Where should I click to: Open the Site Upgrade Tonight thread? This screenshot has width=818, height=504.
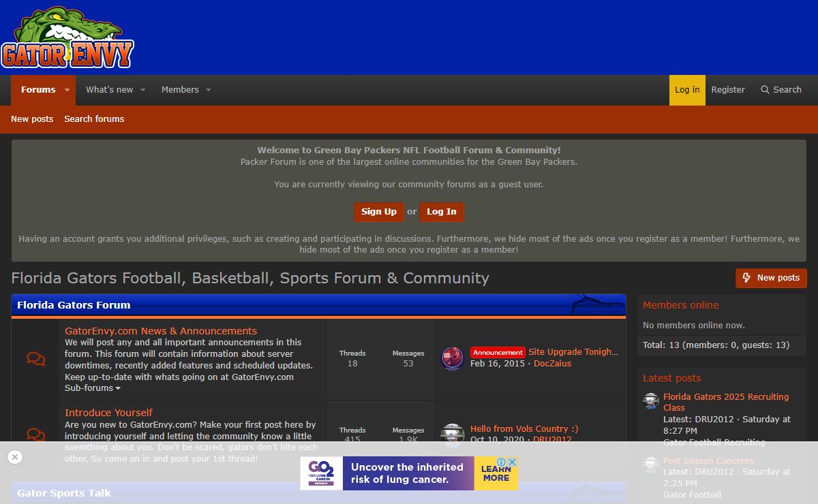click(x=573, y=352)
